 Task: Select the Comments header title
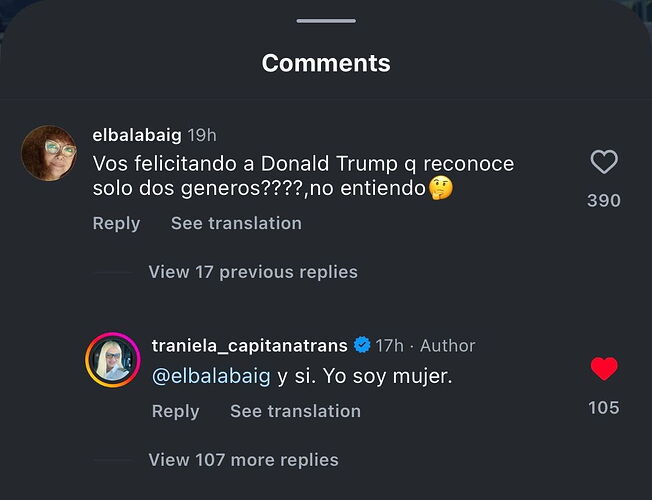[x=326, y=63]
